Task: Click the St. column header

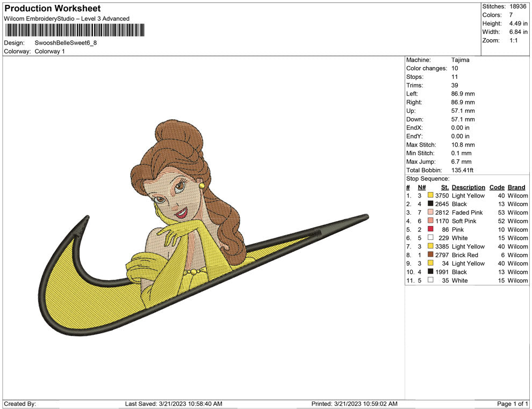Action: tap(444, 187)
